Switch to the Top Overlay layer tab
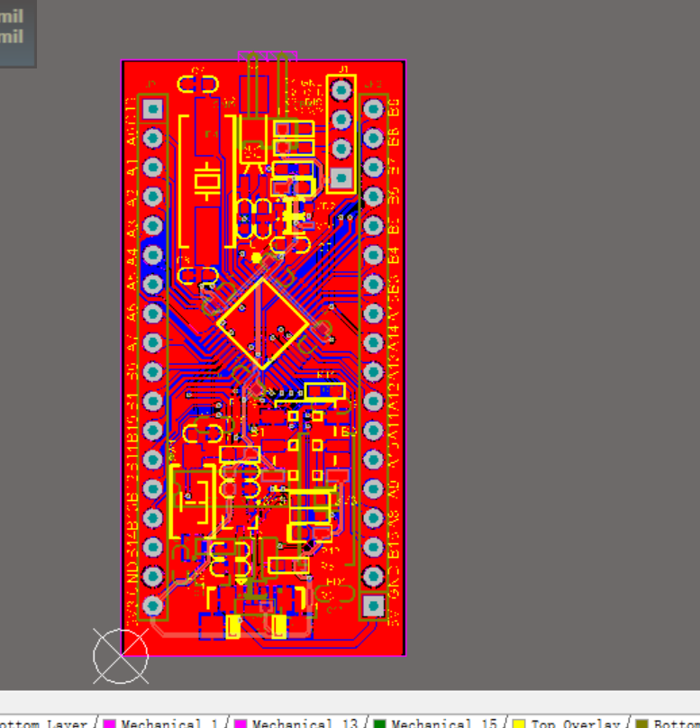The image size is (700, 728). [568, 723]
